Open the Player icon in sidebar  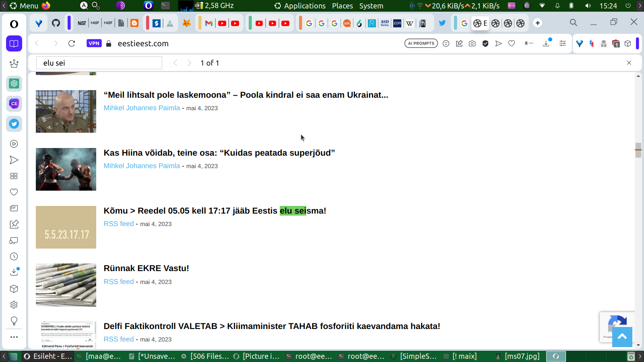point(14,144)
